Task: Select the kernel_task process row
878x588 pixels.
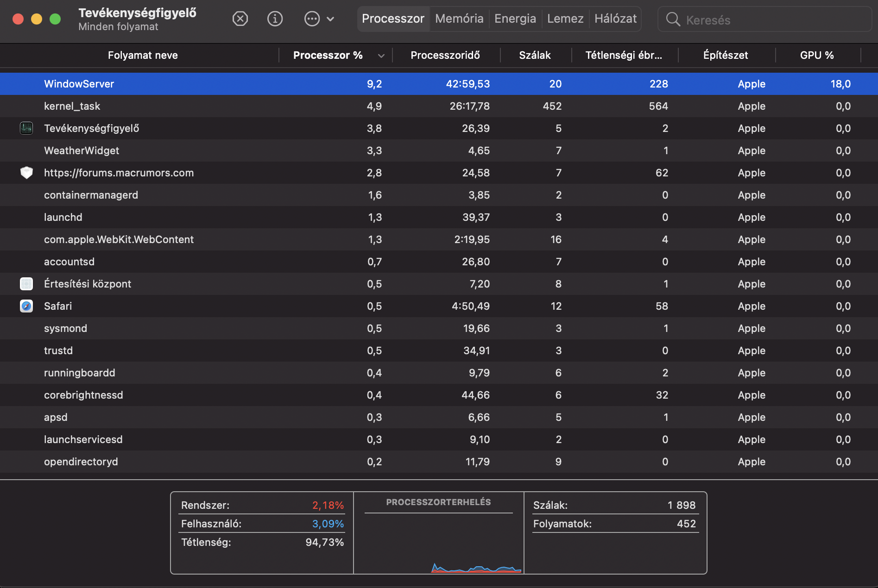Action: click(439, 106)
